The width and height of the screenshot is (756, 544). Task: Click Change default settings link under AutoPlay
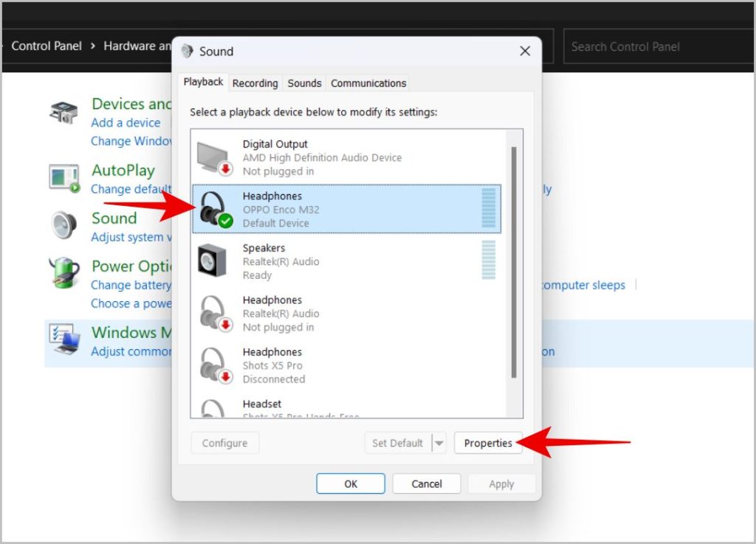pyautogui.click(x=131, y=189)
